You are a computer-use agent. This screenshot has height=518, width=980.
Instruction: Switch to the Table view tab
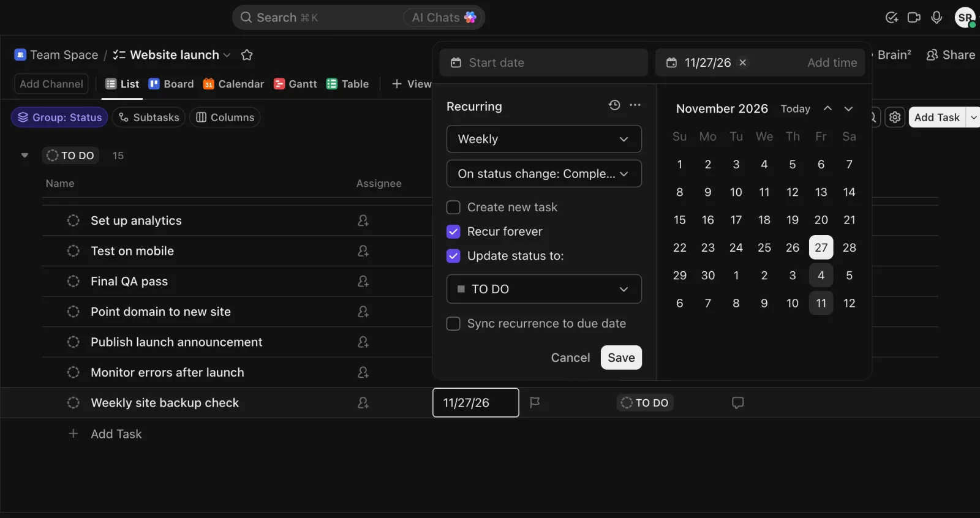(348, 84)
